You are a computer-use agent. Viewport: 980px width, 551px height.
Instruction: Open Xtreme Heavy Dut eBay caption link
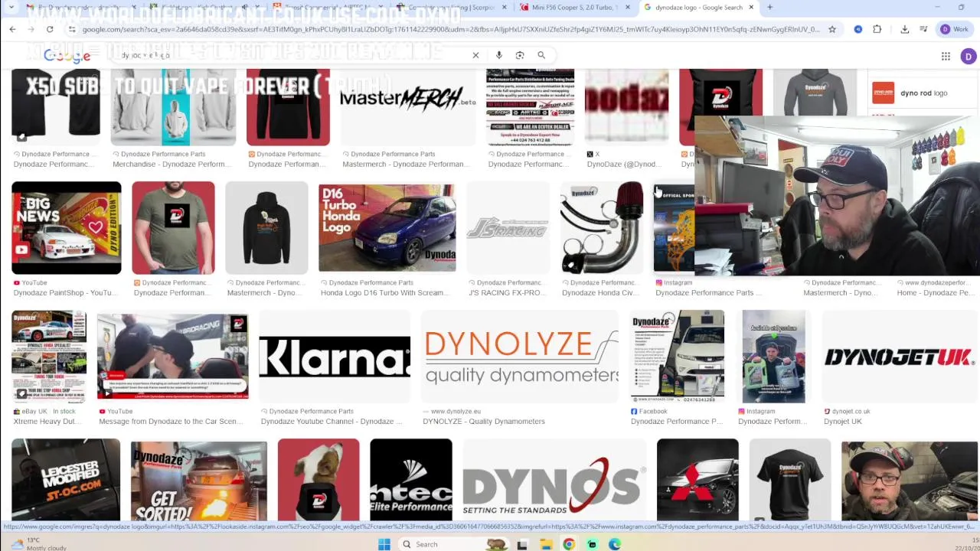47,421
